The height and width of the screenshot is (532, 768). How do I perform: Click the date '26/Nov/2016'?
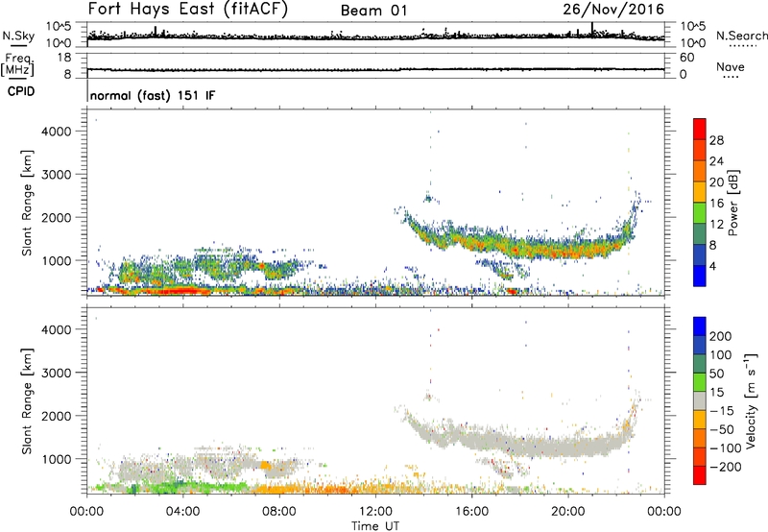click(x=613, y=10)
